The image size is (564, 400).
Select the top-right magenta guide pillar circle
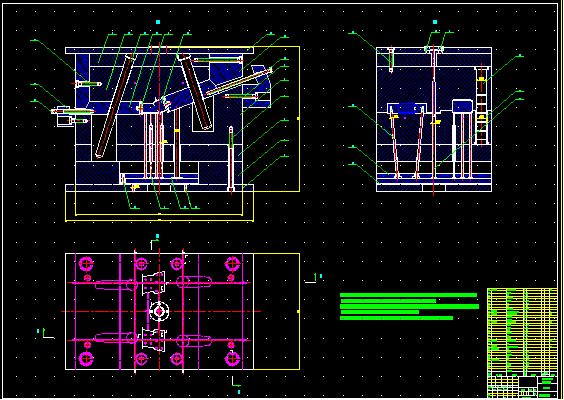pos(232,264)
